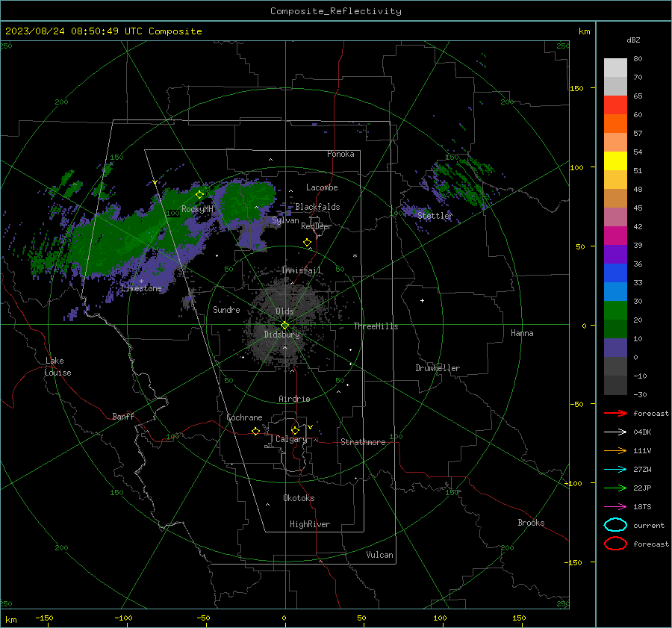
Task: Select the yellow 54 dBZ swatch
Action: click(x=615, y=161)
